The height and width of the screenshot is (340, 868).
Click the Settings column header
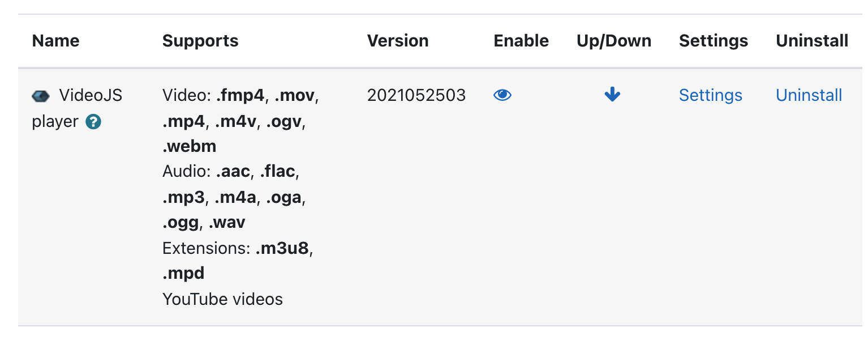tap(714, 41)
